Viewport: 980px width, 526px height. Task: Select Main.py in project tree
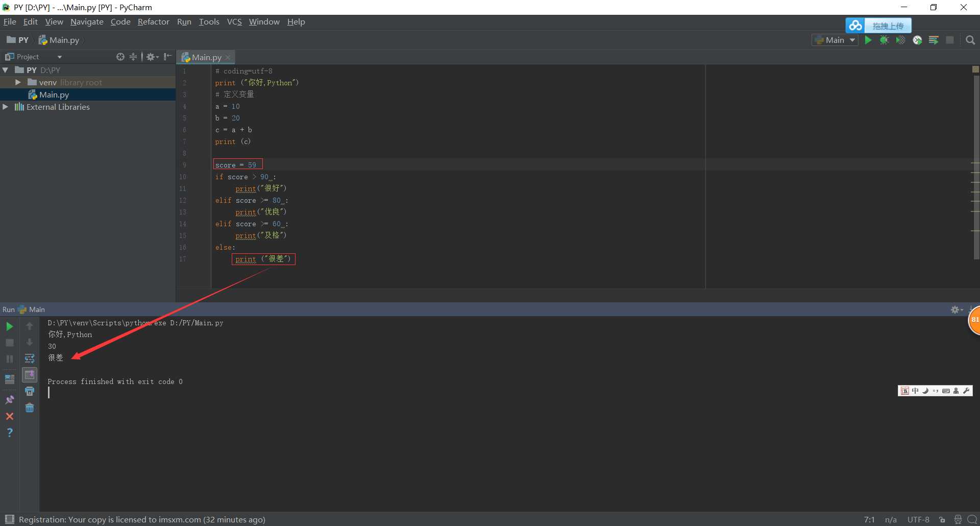click(88, 94)
